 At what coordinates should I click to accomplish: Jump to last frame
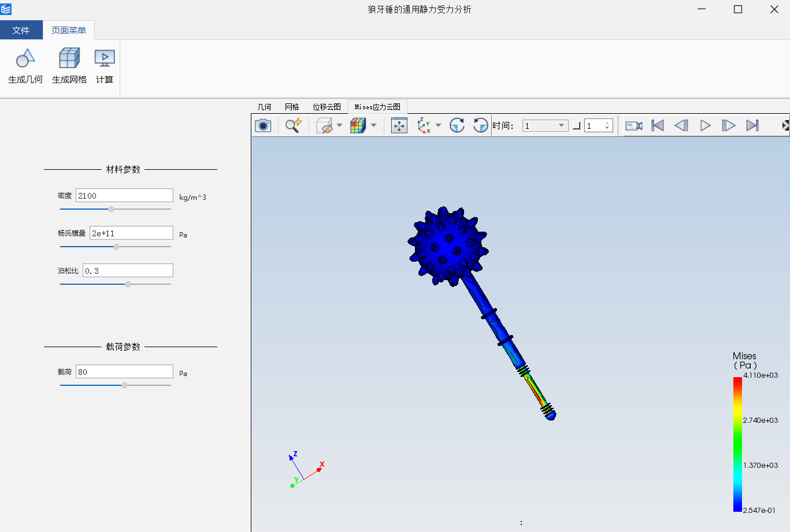click(752, 125)
